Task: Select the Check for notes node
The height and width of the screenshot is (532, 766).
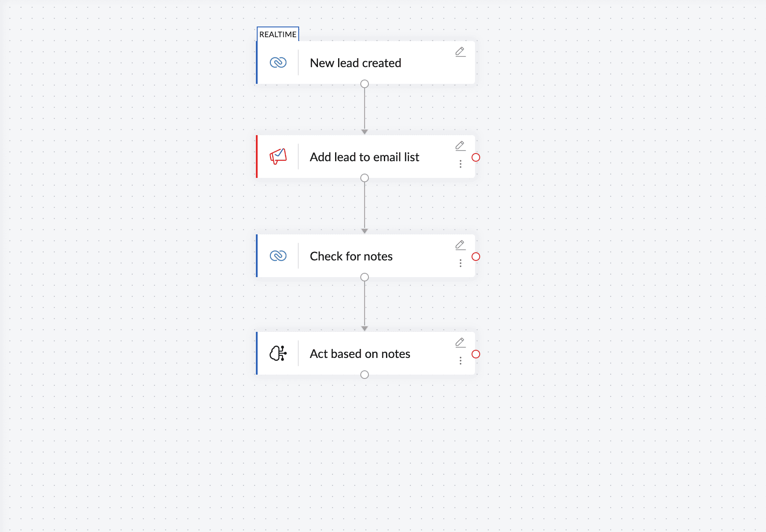Action: (351, 256)
